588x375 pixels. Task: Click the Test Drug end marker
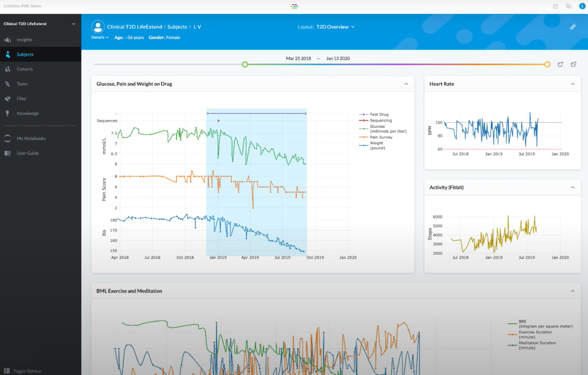click(x=305, y=114)
